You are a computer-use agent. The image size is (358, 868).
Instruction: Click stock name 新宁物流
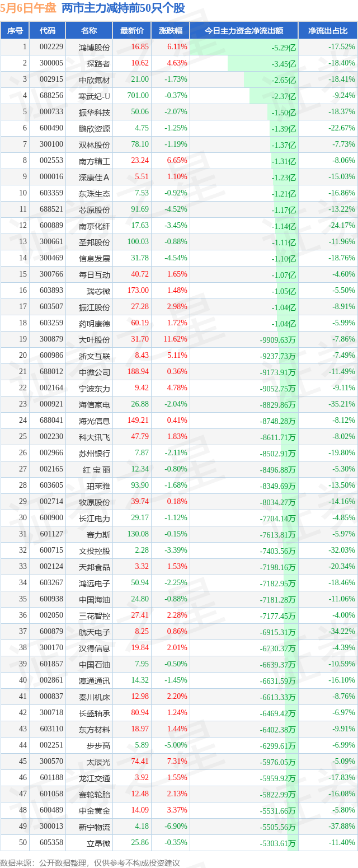tap(95, 827)
